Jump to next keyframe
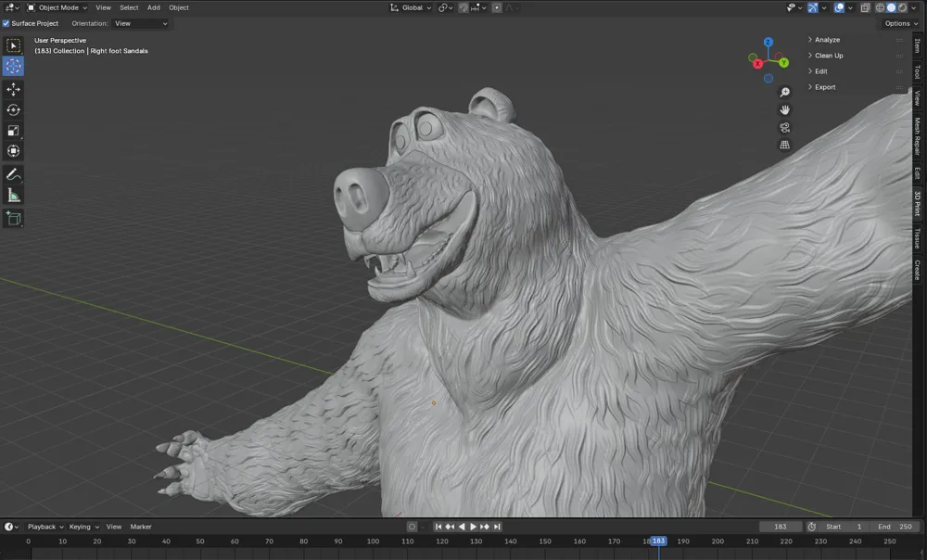The height and width of the screenshot is (560, 927). point(485,527)
